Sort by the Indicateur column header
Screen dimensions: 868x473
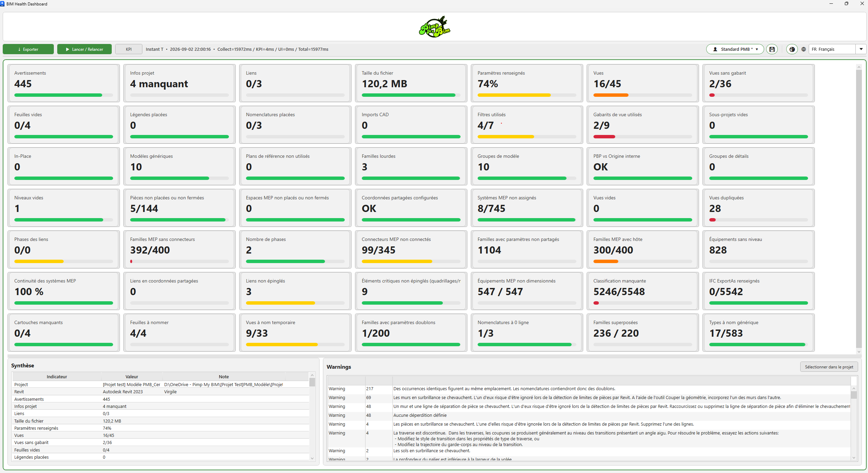pyautogui.click(x=57, y=377)
